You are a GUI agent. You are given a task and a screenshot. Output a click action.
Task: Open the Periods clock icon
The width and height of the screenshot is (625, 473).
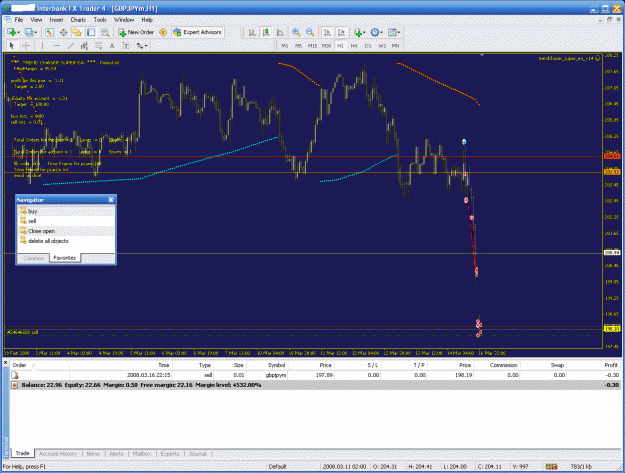pos(374,32)
